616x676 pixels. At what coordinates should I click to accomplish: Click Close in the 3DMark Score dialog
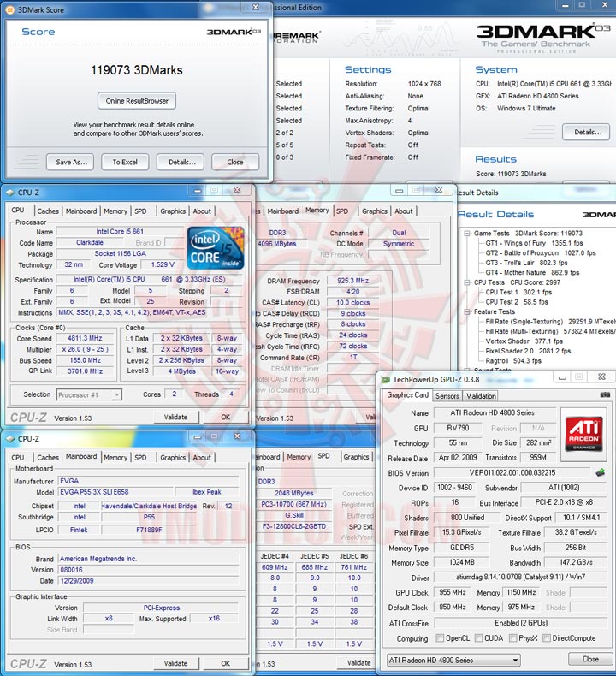[235, 162]
